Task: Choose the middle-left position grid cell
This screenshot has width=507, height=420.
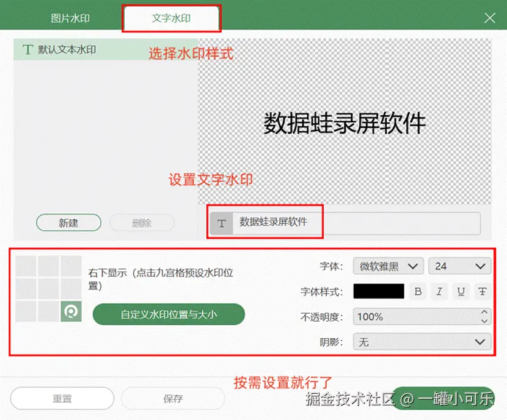Action: tap(26, 289)
